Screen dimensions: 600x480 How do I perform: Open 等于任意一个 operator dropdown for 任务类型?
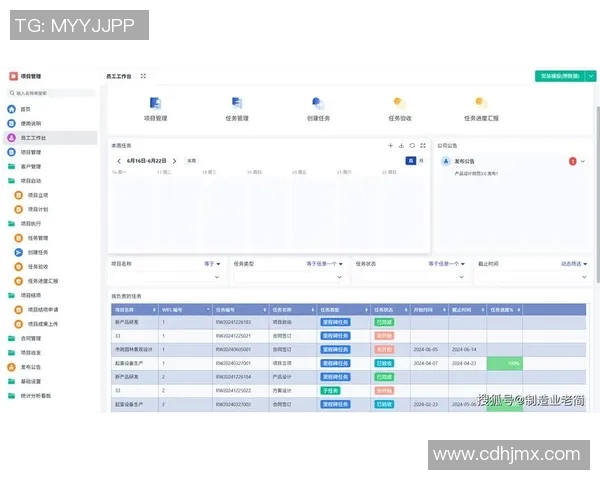point(324,264)
